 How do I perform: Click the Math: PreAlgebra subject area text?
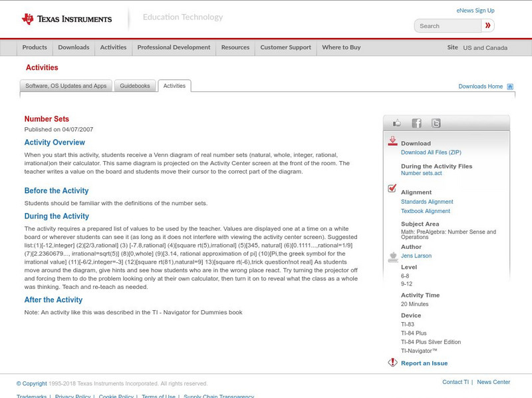point(448,234)
